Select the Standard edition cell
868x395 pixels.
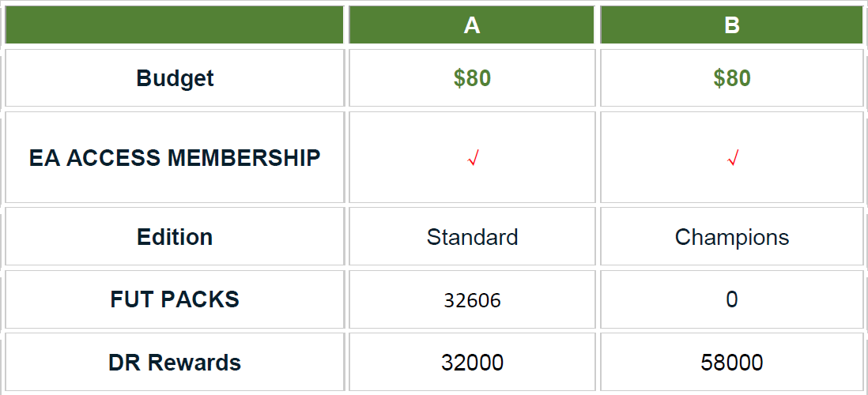pyautogui.click(x=472, y=237)
